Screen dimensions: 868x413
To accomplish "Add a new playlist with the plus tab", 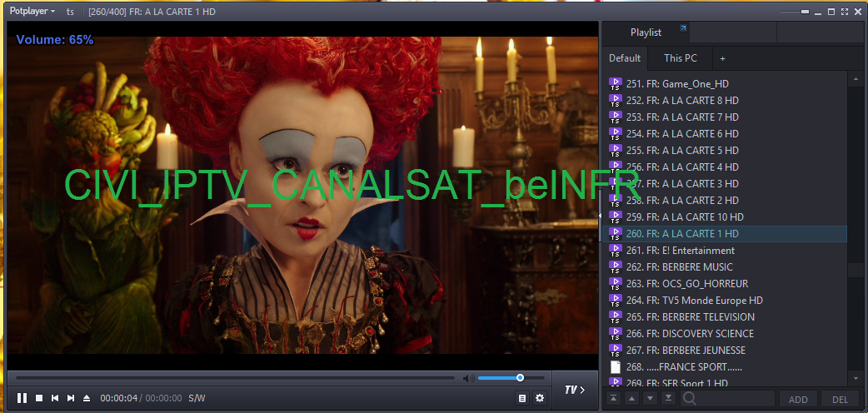I will 722,58.
